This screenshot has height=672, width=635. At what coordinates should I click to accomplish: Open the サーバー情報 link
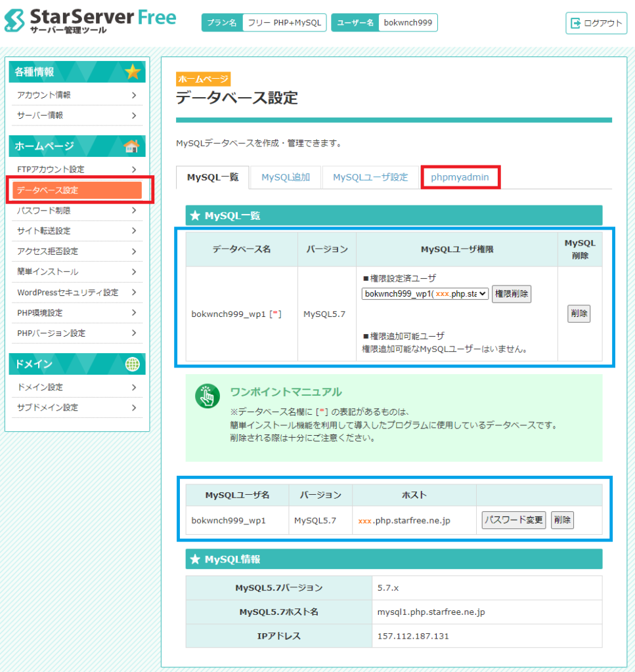[40, 115]
